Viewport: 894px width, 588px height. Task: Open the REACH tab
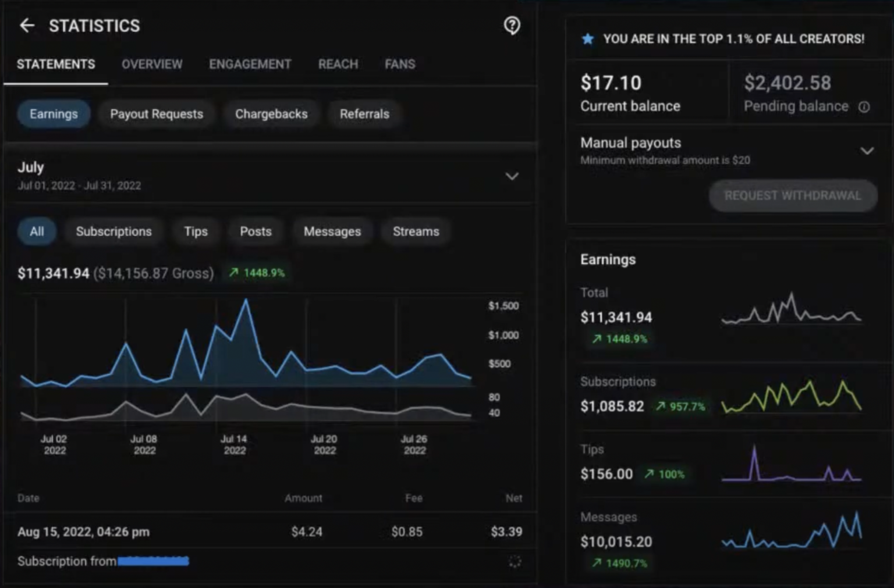[338, 64]
